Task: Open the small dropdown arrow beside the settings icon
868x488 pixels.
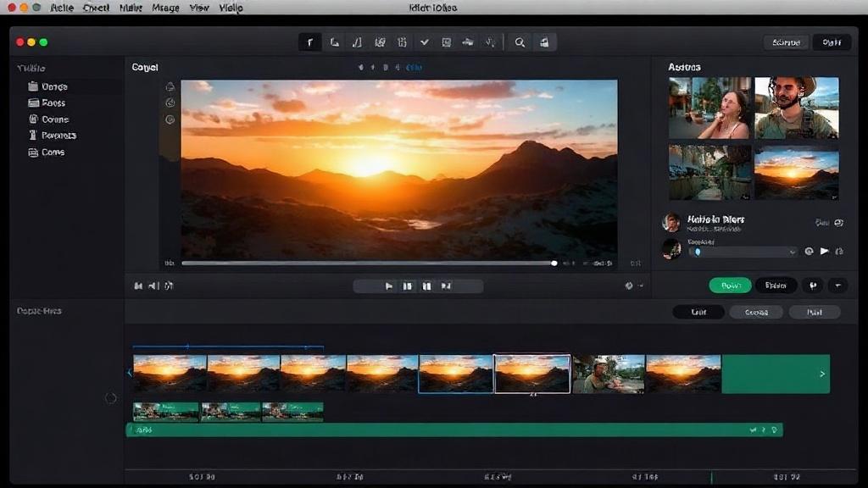Action: [641, 286]
